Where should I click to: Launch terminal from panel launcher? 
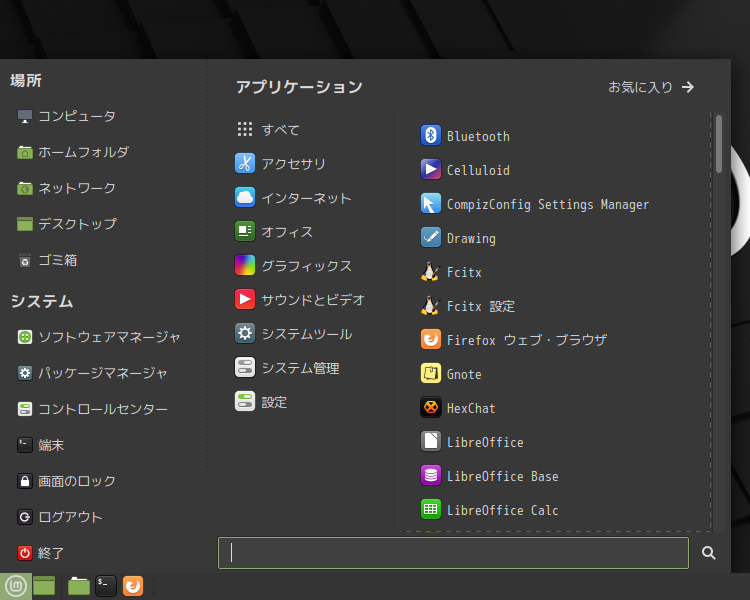pyautogui.click(x=106, y=586)
